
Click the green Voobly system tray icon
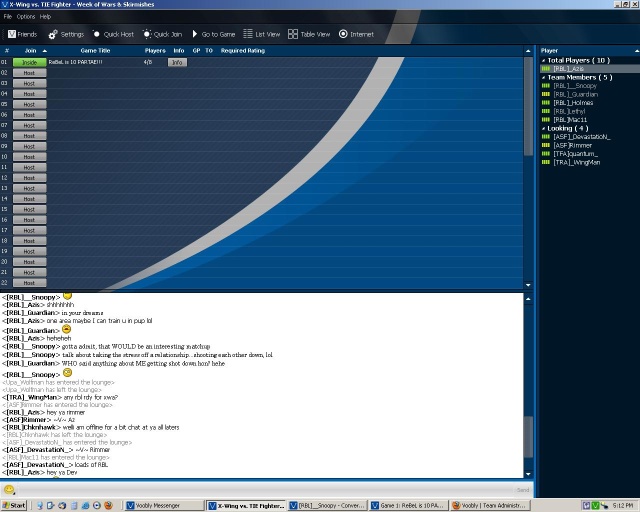tap(596, 505)
